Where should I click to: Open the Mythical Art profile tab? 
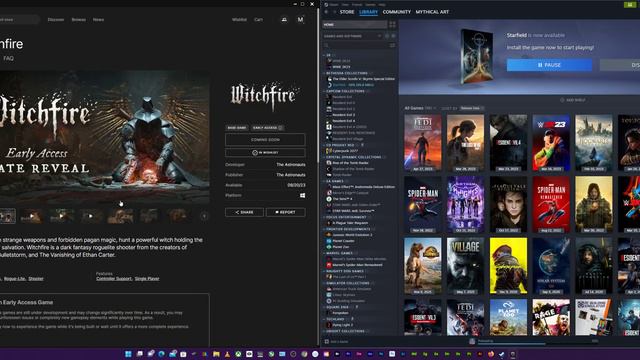[x=432, y=12]
